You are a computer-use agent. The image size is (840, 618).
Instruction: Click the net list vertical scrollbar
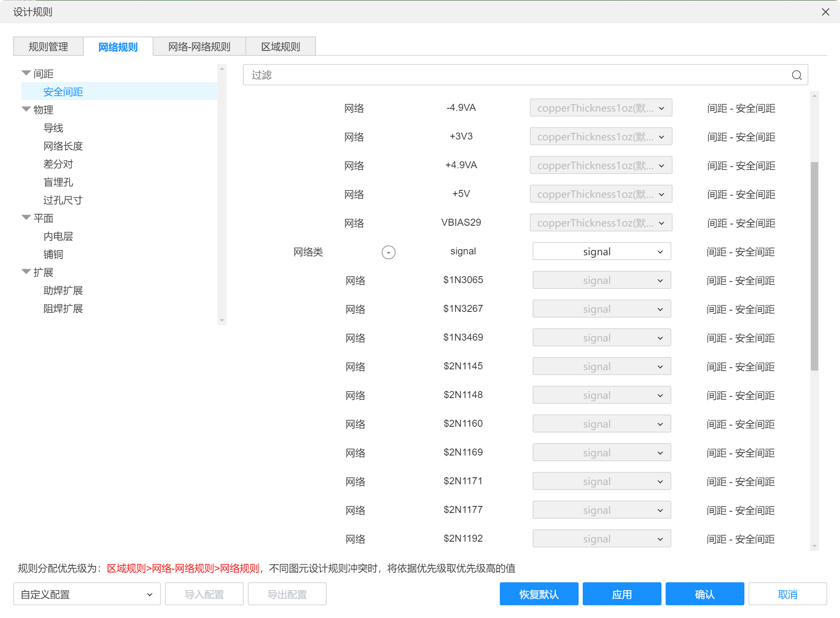814,267
